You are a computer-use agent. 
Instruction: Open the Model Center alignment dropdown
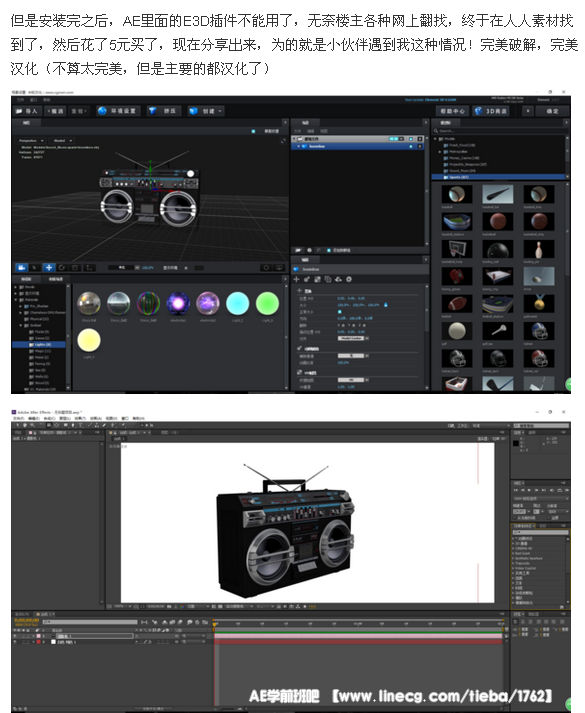[353, 338]
